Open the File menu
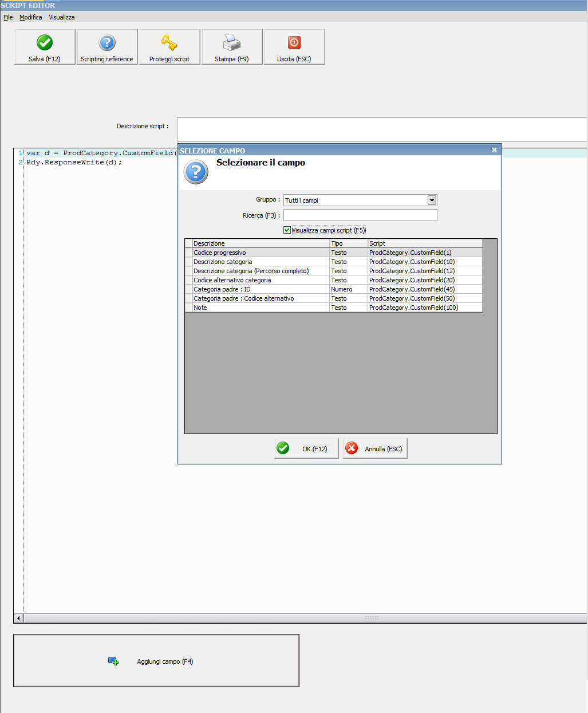 pos(8,17)
